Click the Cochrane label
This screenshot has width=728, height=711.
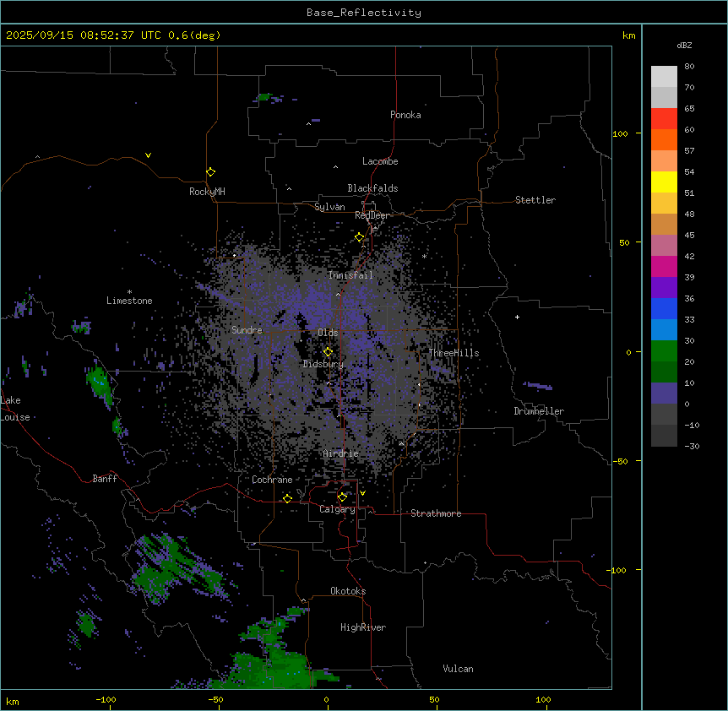coord(272,480)
